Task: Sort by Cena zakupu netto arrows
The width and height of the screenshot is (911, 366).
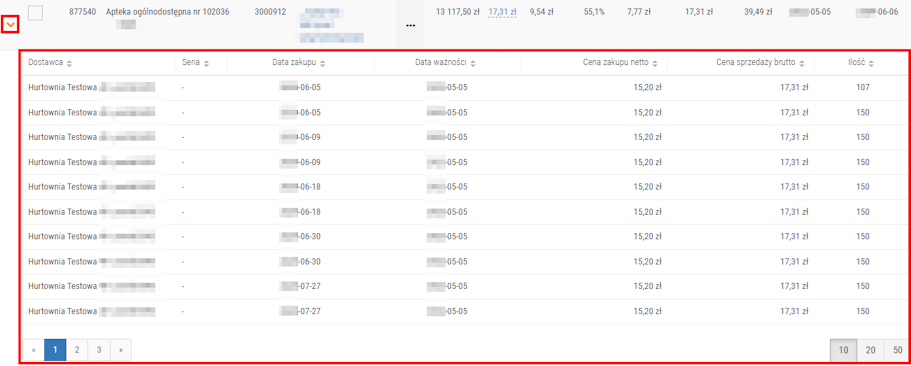Action: click(655, 63)
